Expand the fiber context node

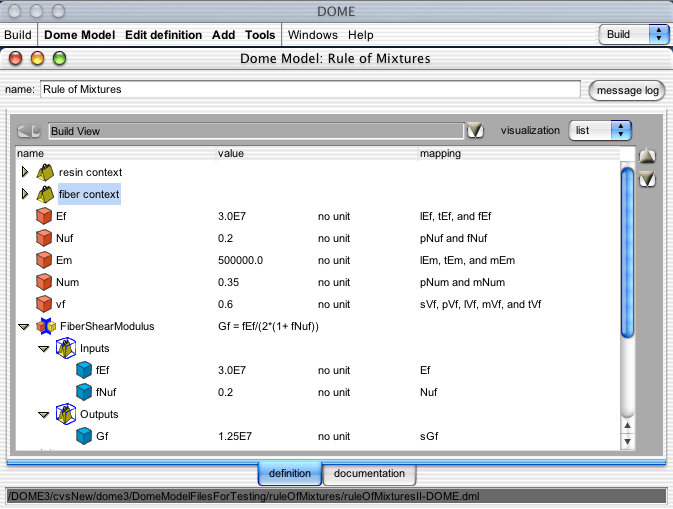click(x=24, y=194)
